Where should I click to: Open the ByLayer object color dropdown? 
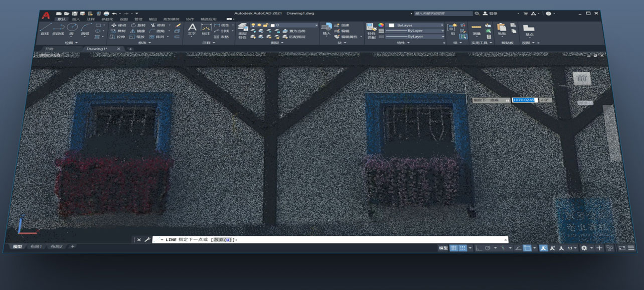coord(416,25)
